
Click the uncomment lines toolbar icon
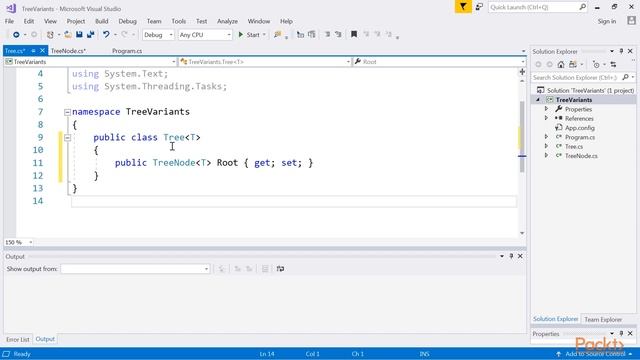tap(338, 35)
